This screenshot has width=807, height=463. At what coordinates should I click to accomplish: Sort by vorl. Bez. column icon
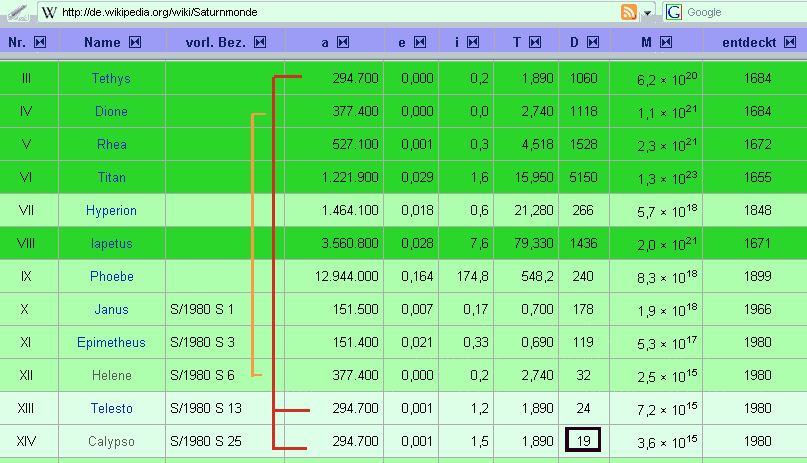(x=260, y=42)
